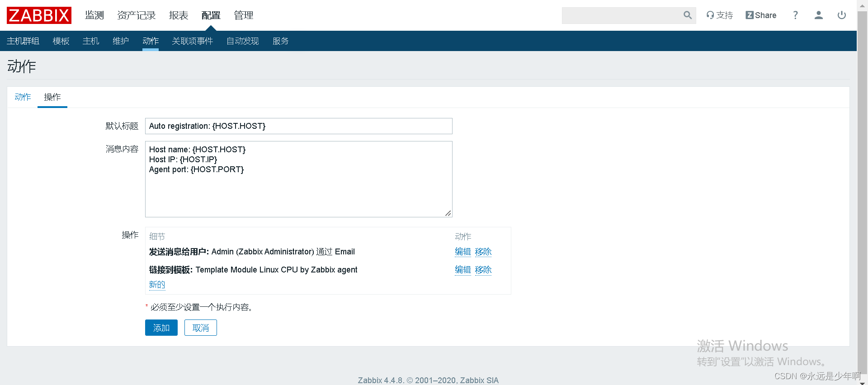This screenshot has height=385, width=868.
Task: Go to the 模板 submenu
Action: coord(61,41)
